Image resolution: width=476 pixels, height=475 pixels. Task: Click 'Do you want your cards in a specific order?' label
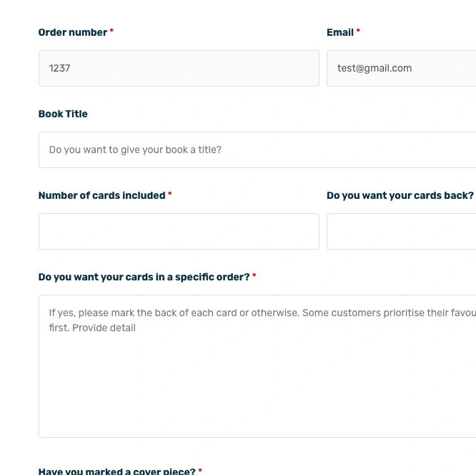tap(144, 277)
